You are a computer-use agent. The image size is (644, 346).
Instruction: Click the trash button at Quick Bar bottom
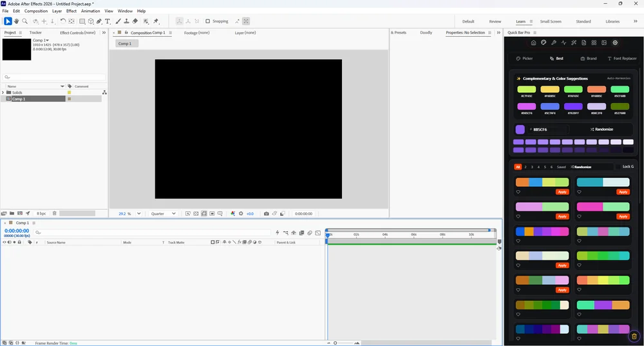click(634, 336)
